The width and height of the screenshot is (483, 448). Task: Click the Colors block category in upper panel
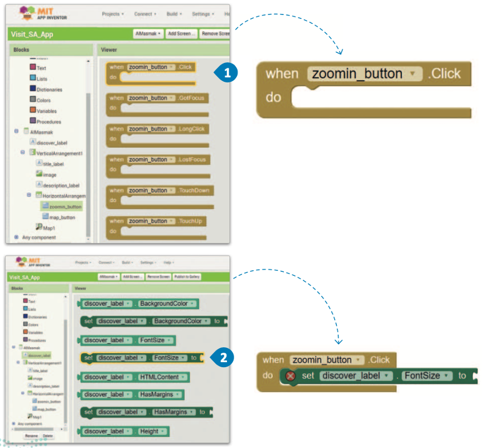(x=43, y=100)
